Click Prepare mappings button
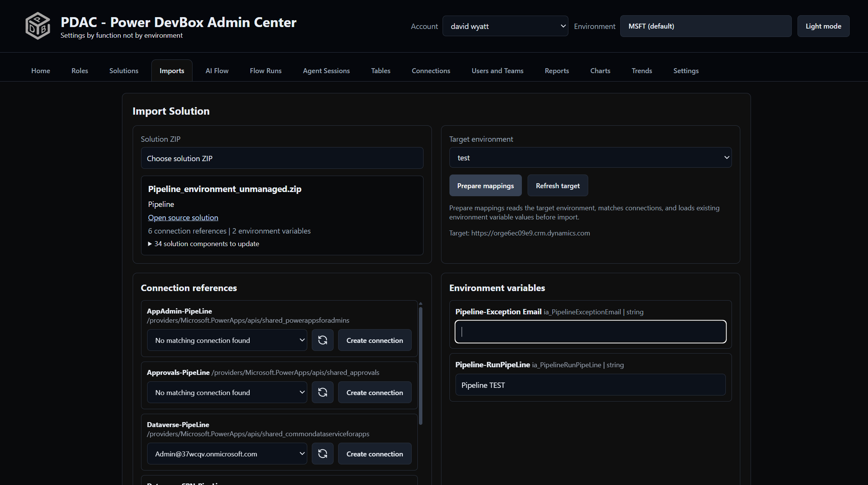This screenshot has height=485, width=868. tap(485, 186)
